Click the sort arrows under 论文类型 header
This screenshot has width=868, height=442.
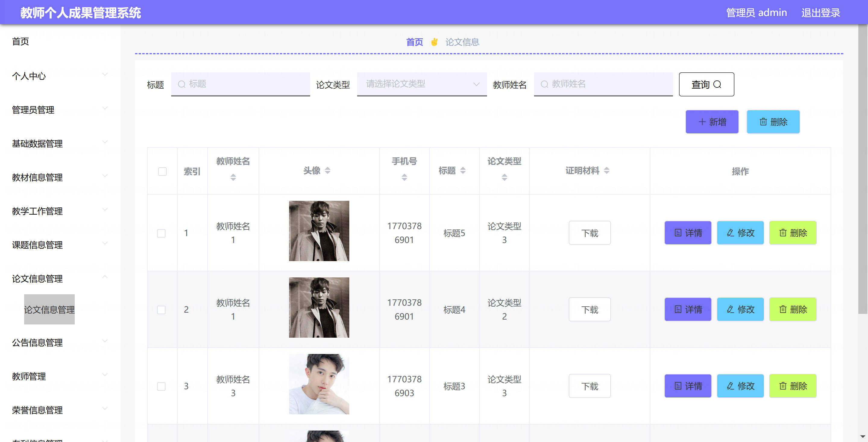[x=505, y=177]
